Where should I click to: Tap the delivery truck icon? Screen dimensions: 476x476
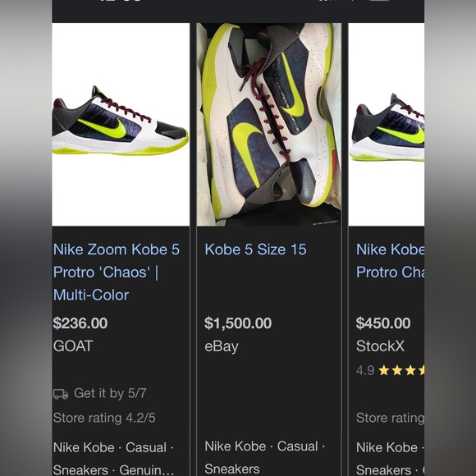[x=61, y=394]
